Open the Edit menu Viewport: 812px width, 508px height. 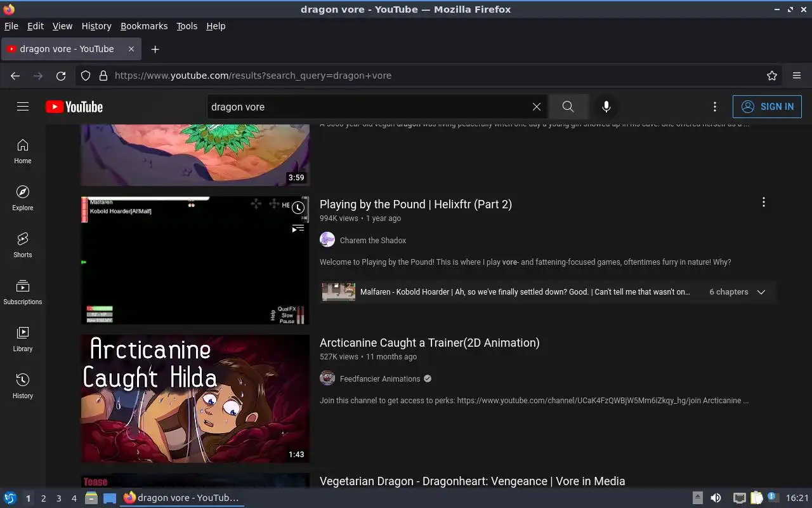[36, 26]
